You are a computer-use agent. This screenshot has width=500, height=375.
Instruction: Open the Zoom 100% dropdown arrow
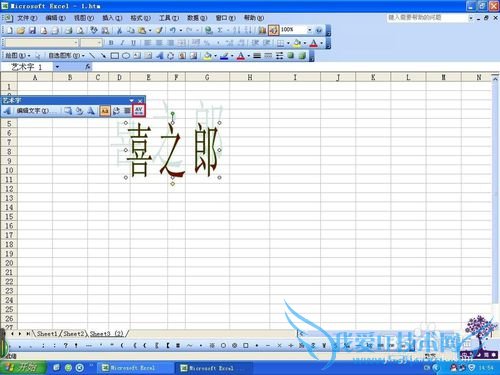click(309, 30)
